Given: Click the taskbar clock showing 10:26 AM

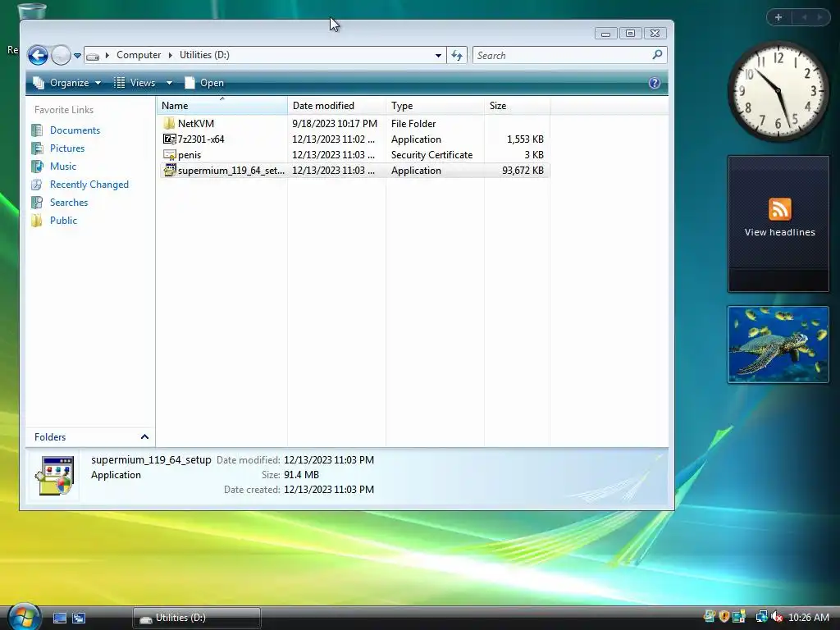Looking at the screenshot, I should coord(808,618).
